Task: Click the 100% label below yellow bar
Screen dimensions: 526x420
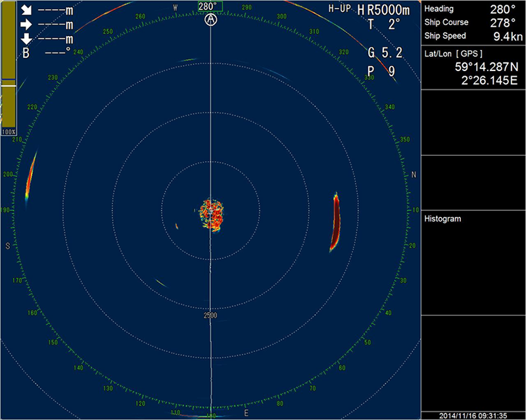Action: click(9, 132)
